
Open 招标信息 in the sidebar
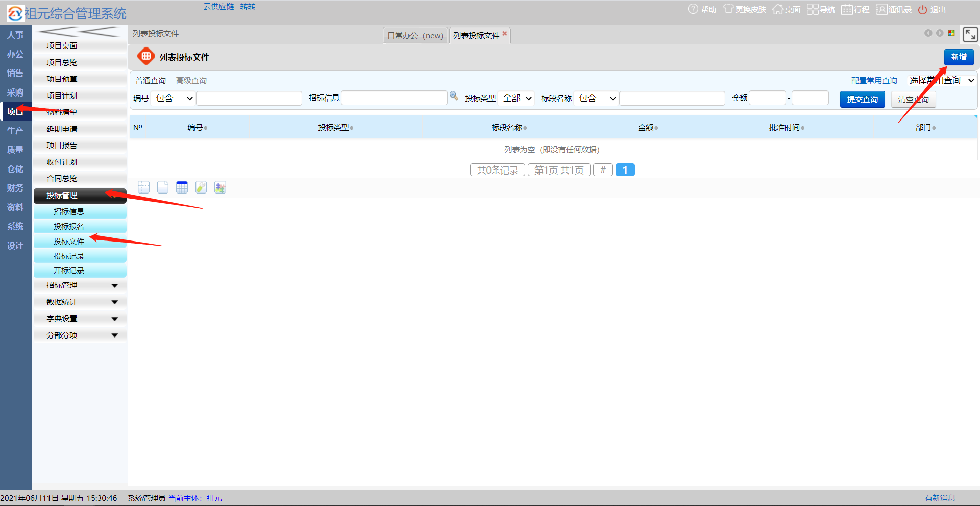pyautogui.click(x=80, y=211)
